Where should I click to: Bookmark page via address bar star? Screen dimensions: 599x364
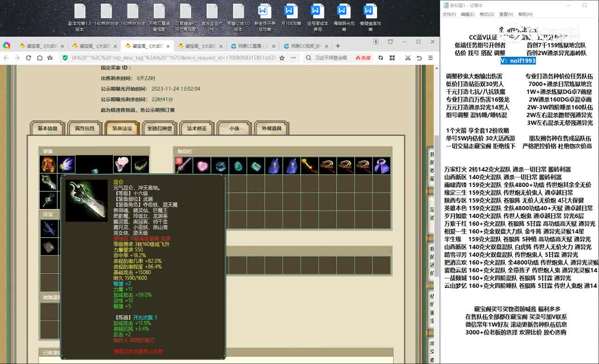coord(282,58)
